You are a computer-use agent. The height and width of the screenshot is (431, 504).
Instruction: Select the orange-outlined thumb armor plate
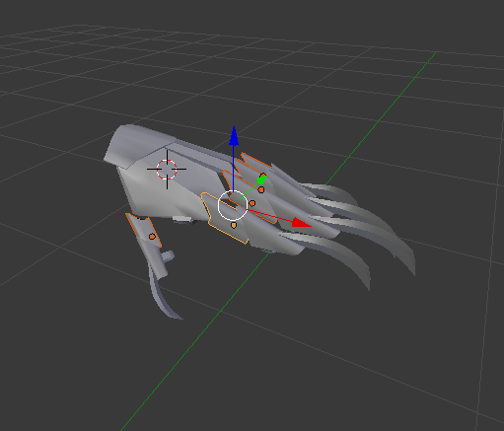[144, 230]
